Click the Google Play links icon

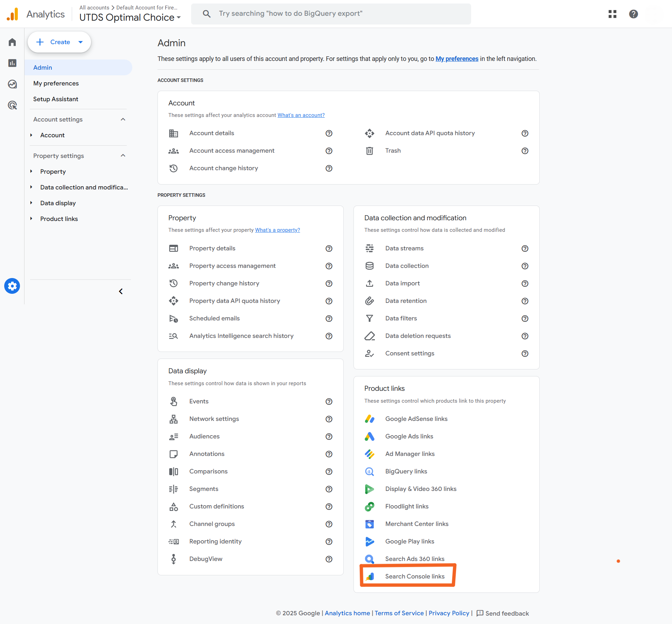point(370,541)
